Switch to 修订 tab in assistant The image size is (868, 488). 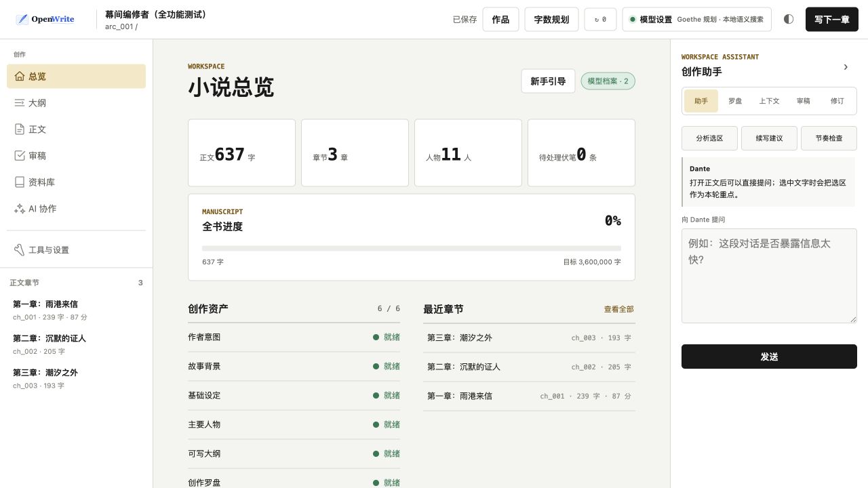(x=837, y=101)
